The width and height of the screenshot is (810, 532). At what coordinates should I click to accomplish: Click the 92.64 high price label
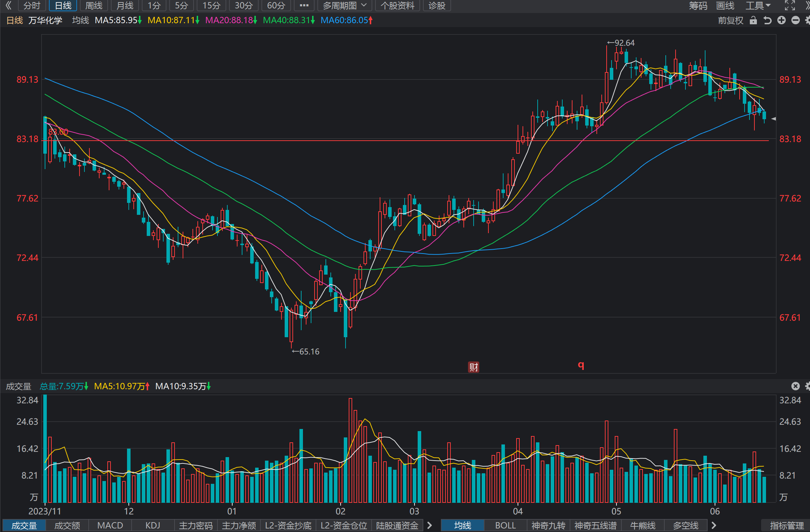click(621, 43)
